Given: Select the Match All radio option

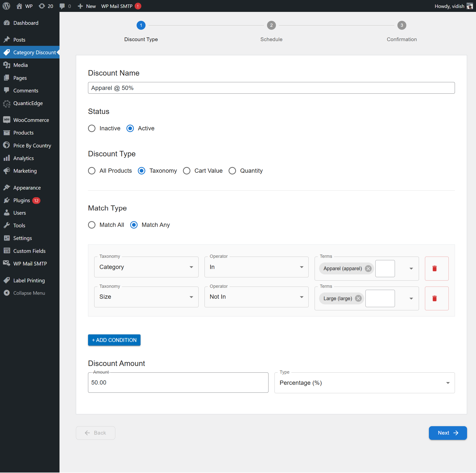Looking at the screenshot, I should pyautogui.click(x=92, y=225).
